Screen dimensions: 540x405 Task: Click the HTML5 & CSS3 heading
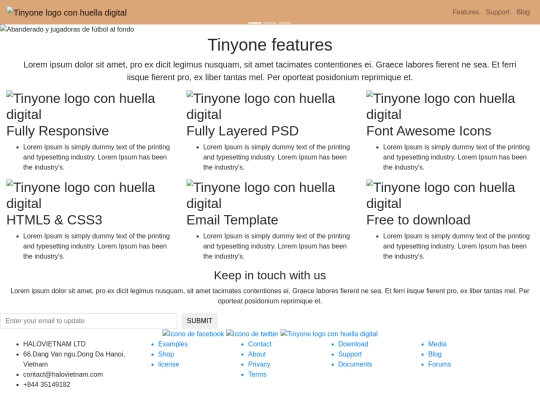click(x=54, y=220)
